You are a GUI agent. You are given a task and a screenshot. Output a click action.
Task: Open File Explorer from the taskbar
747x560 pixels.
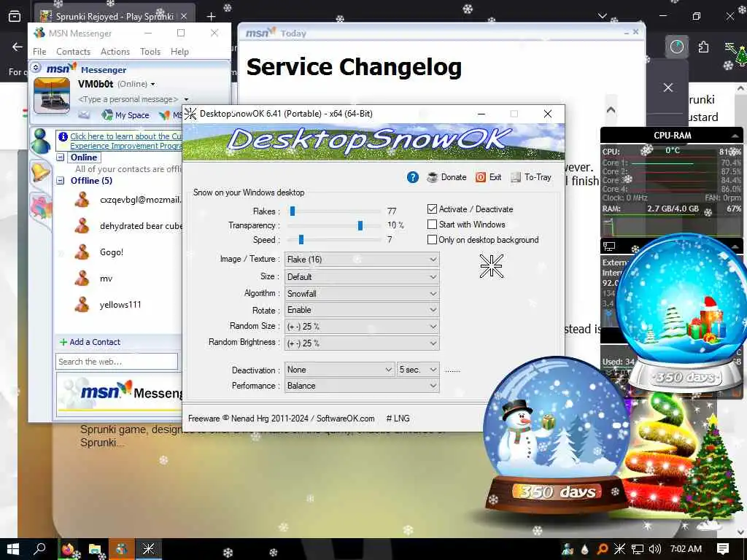(95, 549)
